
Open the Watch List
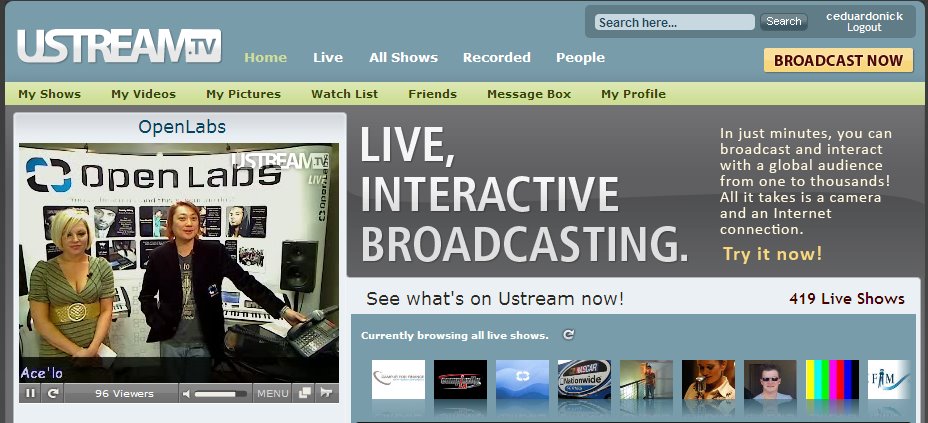tap(344, 94)
